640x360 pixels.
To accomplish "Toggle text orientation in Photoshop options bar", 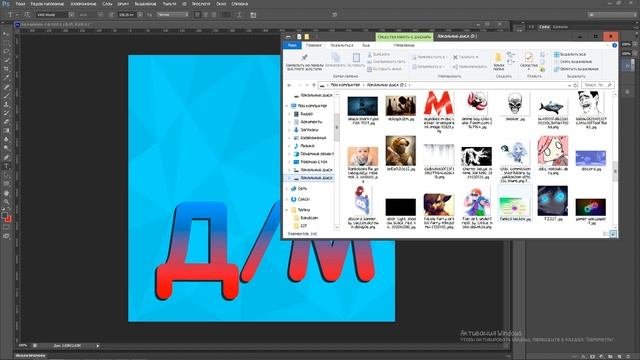I will pos(27,15).
